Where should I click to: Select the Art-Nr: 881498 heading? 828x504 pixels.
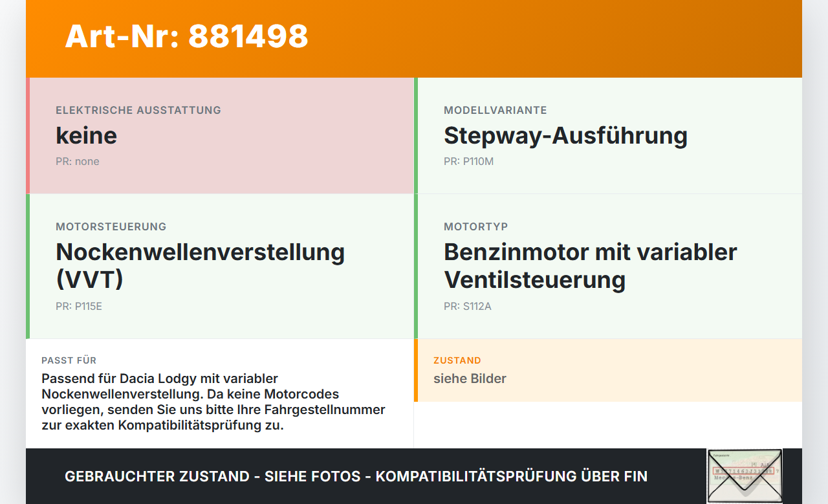(186, 36)
